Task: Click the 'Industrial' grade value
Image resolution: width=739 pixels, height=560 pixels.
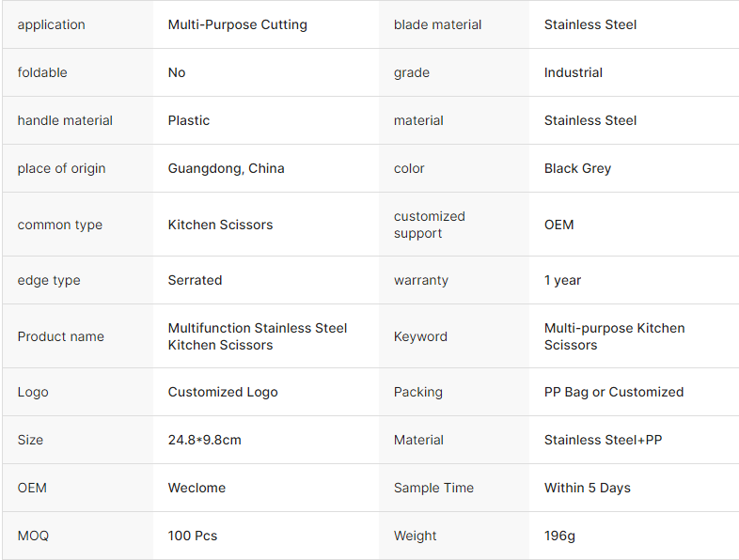Action: (x=573, y=72)
